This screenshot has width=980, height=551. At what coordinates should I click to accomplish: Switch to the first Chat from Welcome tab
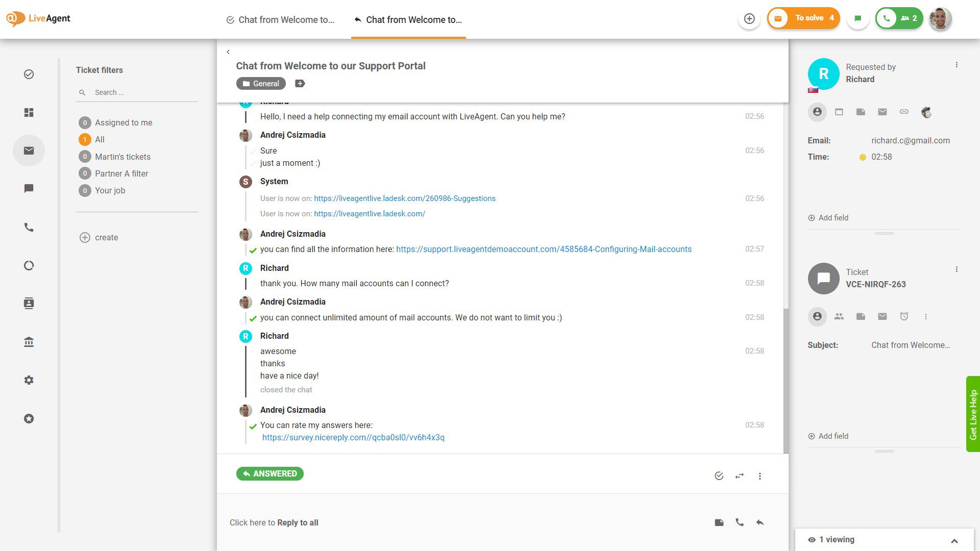click(280, 20)
